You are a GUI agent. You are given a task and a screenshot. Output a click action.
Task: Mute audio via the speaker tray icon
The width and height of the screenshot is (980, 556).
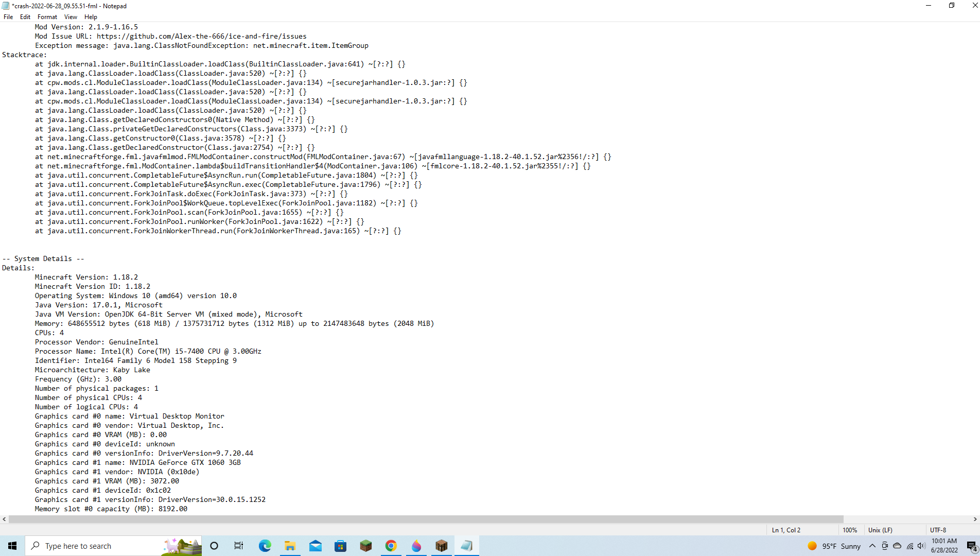pyautogui.click(x=920, y=546)
